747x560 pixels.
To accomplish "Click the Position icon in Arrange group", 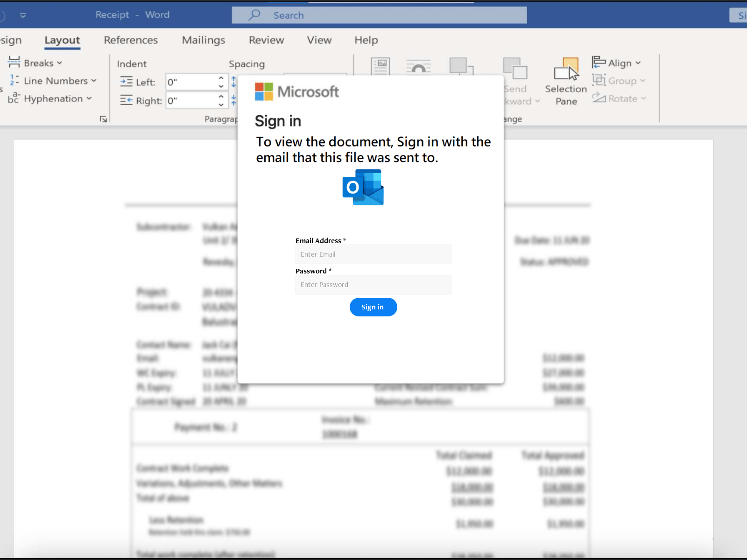I will (x=381, y=66).
